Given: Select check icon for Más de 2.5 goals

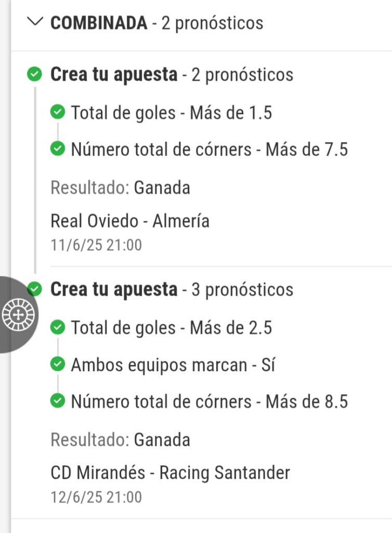Looking at the screenshot, I should (x=58, y=327).
